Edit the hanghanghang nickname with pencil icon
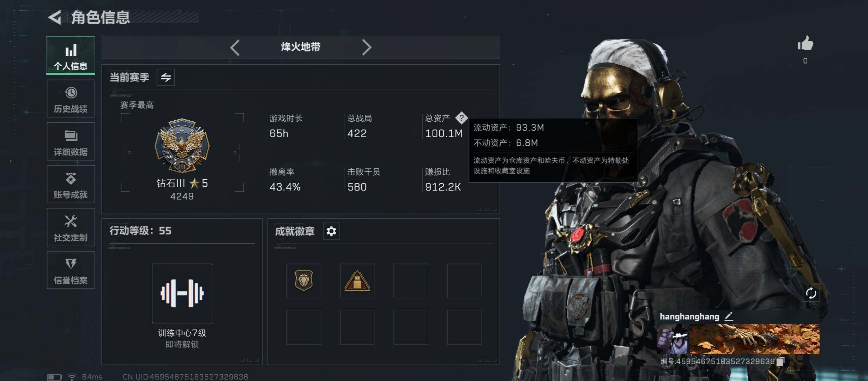Screen dimensions: 868x381 coord(729,316)
